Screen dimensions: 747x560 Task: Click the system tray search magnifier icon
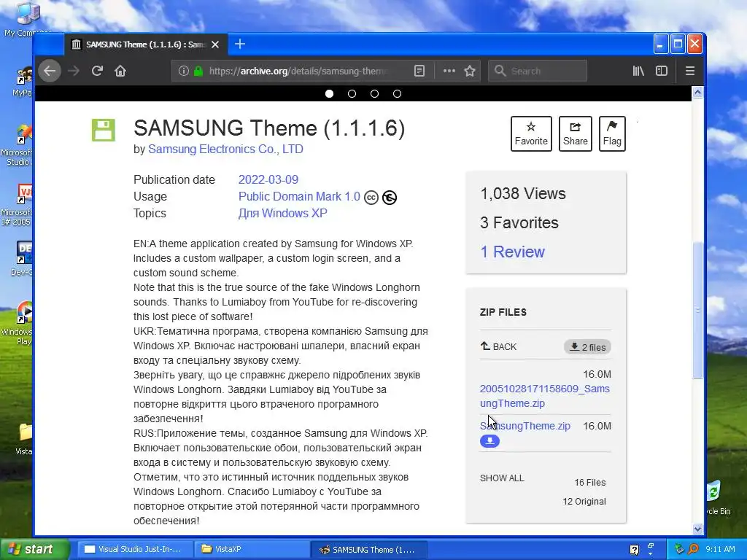(693, 549)
